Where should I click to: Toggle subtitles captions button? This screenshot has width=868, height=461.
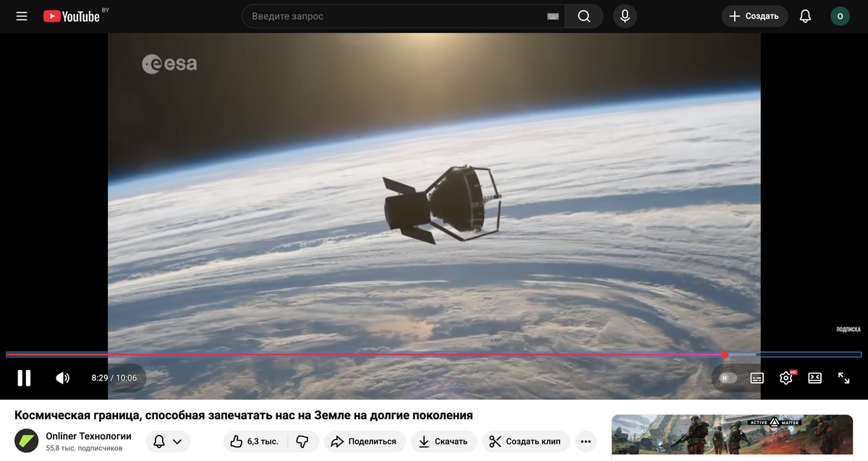pos(757,378)
